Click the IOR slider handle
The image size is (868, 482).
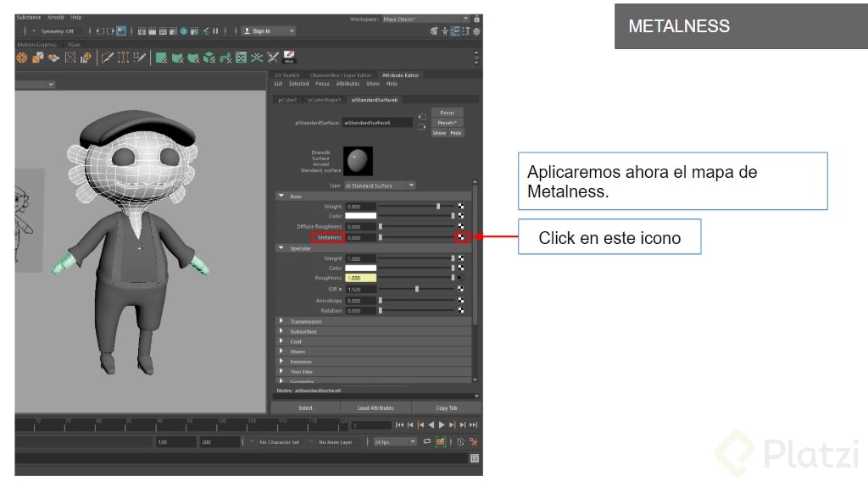417,289
